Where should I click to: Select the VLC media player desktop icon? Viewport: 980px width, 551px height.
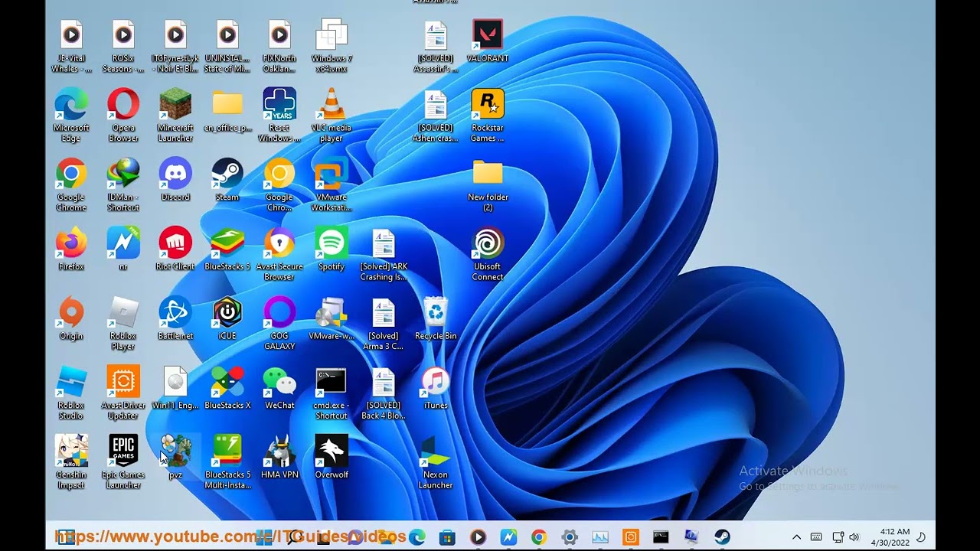click(332, 116)
